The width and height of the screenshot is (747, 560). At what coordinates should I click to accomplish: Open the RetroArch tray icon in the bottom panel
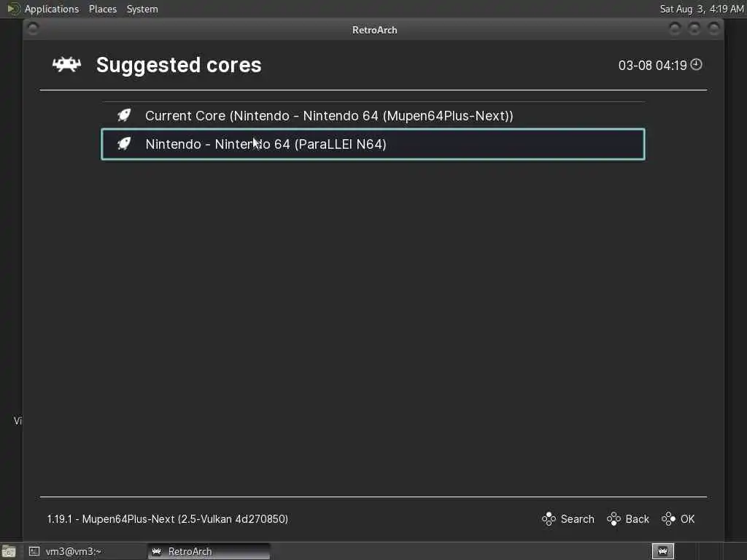pyautogui.click(x=662, y=551)
